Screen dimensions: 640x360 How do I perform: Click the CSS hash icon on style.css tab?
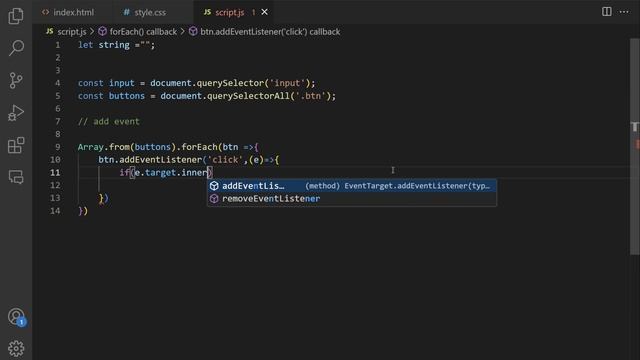126,12
